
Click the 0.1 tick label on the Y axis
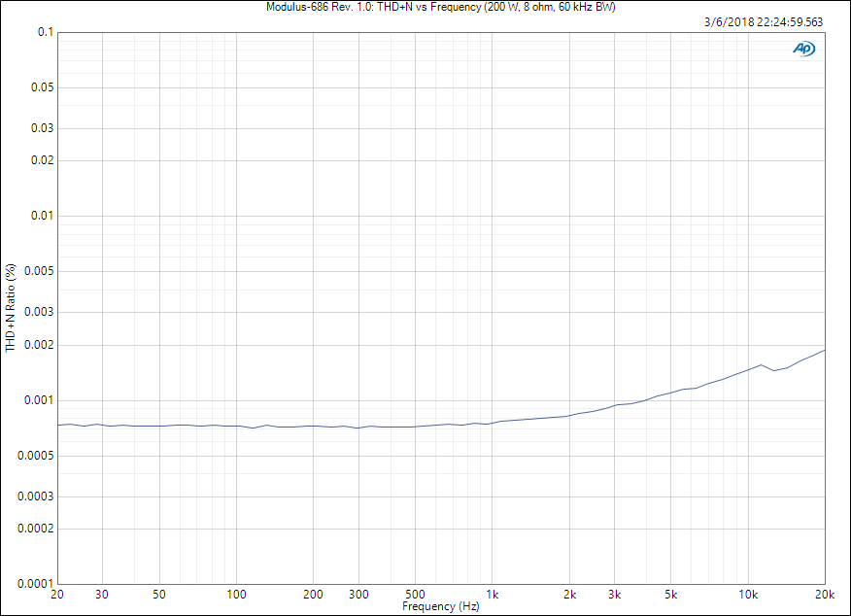(x=46, y=32)
